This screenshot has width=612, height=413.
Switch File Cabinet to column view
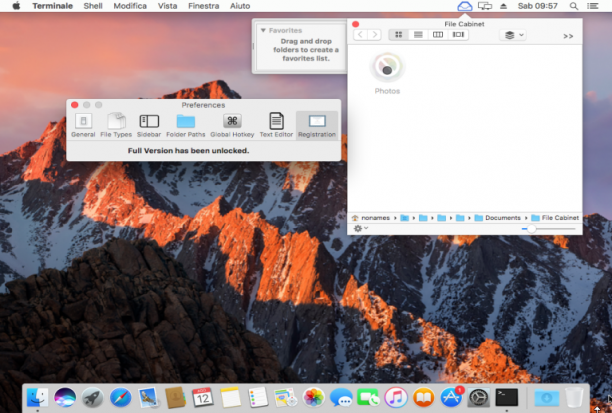[x=438, y=35]
